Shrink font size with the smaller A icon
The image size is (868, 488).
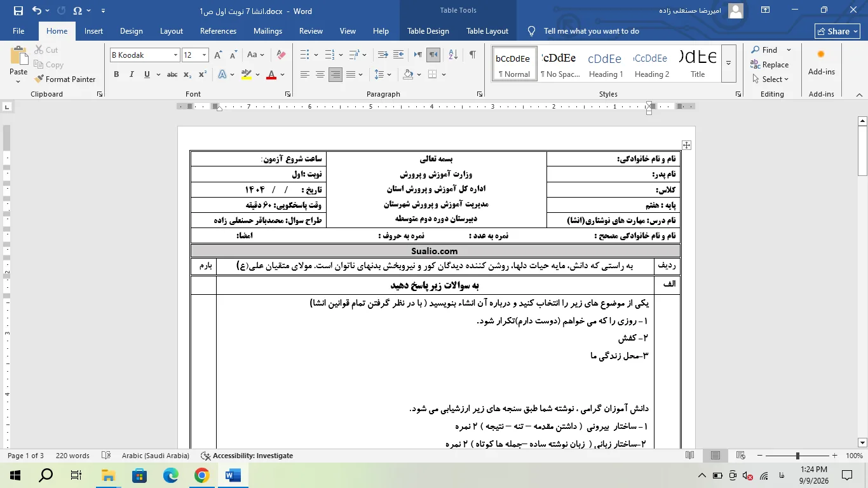click(x=232, y=55)
